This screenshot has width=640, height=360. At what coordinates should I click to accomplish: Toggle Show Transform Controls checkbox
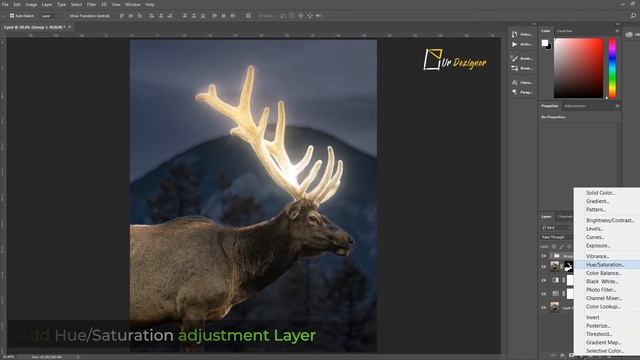coord(66,16)
